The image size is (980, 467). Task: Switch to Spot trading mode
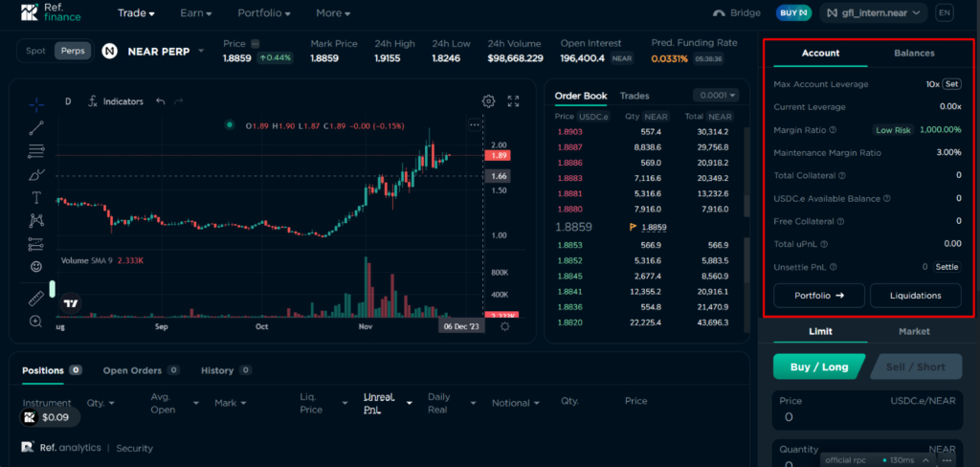coord(35,51)
